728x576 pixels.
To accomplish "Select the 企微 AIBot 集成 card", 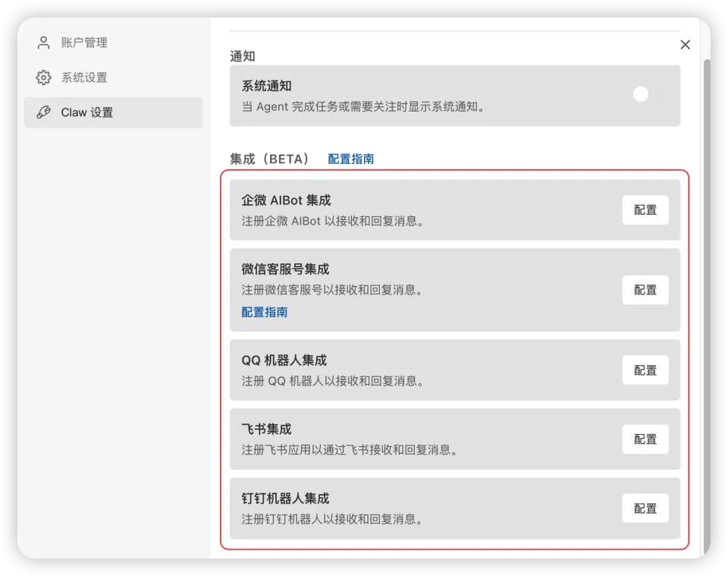I will pos(455,210).
